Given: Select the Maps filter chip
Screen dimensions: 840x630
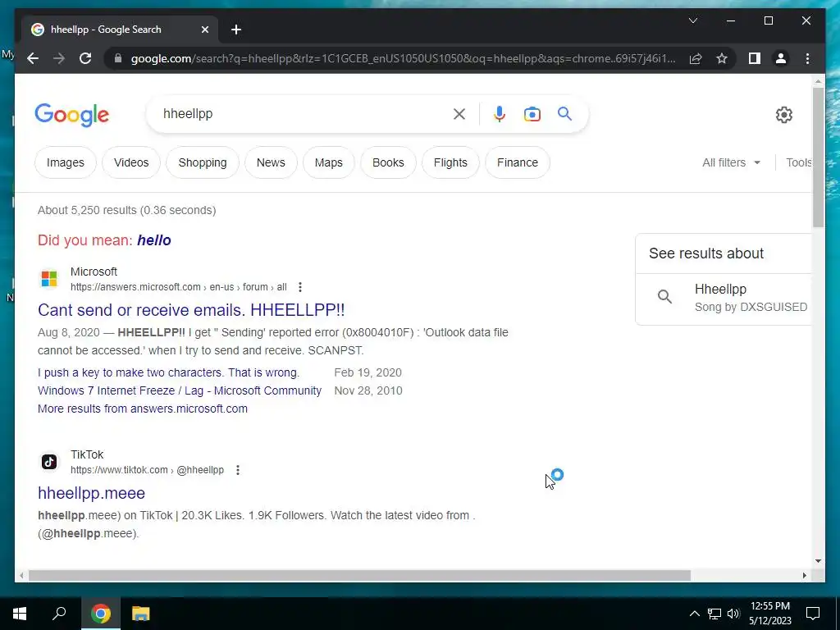Looking at the screenshot, I should 328,162.
